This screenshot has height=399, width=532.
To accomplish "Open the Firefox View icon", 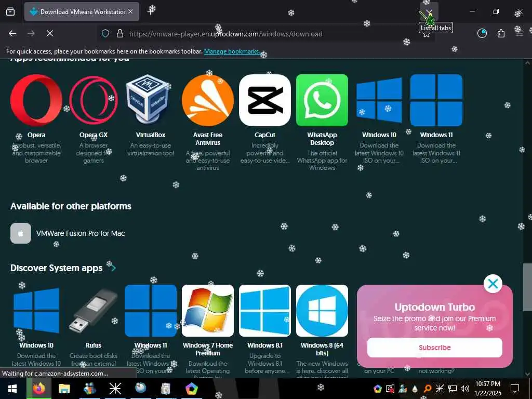I will (x=10, y=12).
